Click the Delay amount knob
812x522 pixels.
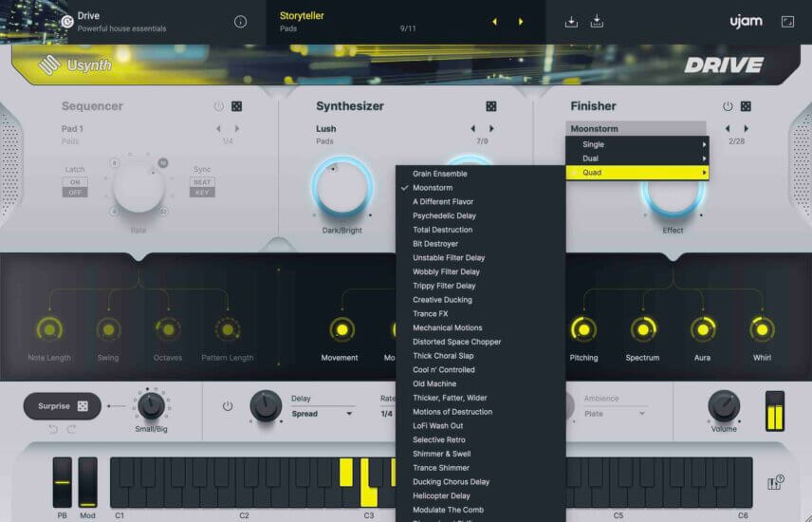[x=266, y=406]
